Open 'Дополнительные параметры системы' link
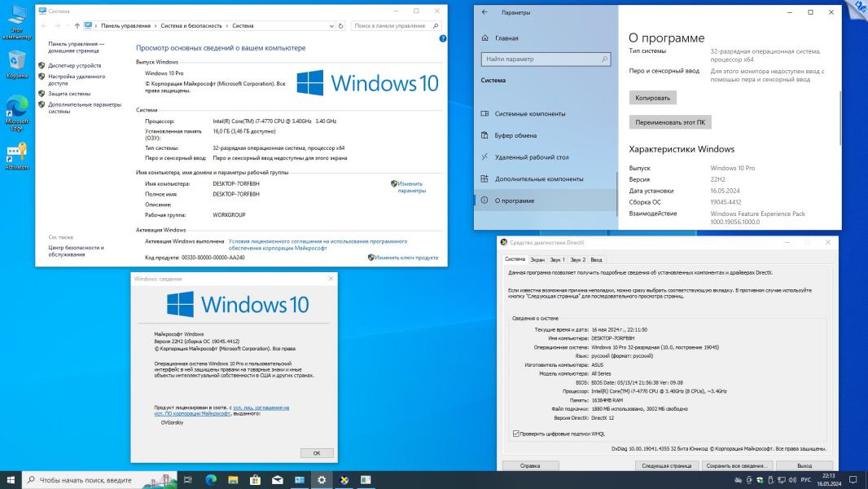This screenshot has width=868, height=489. click(x=84, y=108)
